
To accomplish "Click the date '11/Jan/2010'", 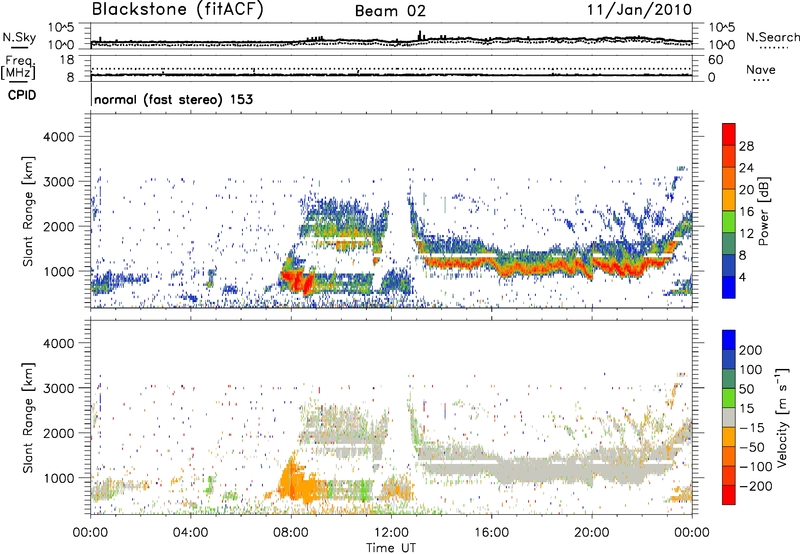I will coord(639,10).
